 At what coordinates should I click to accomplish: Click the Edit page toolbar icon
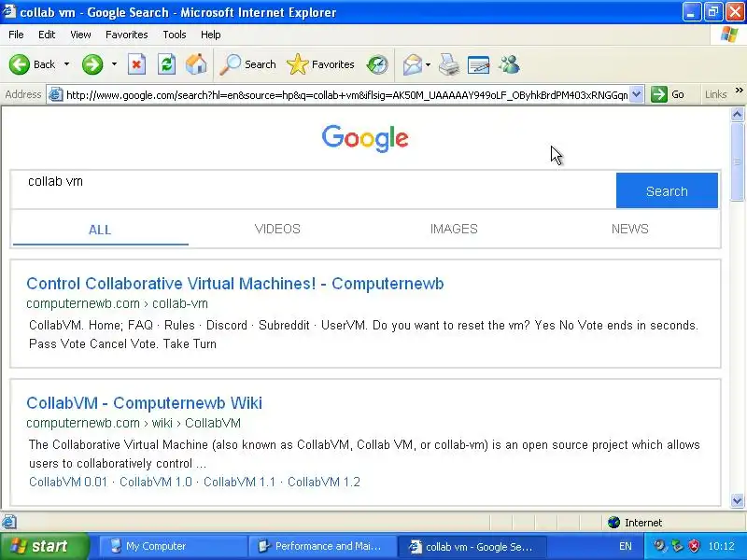pos(479,64)
